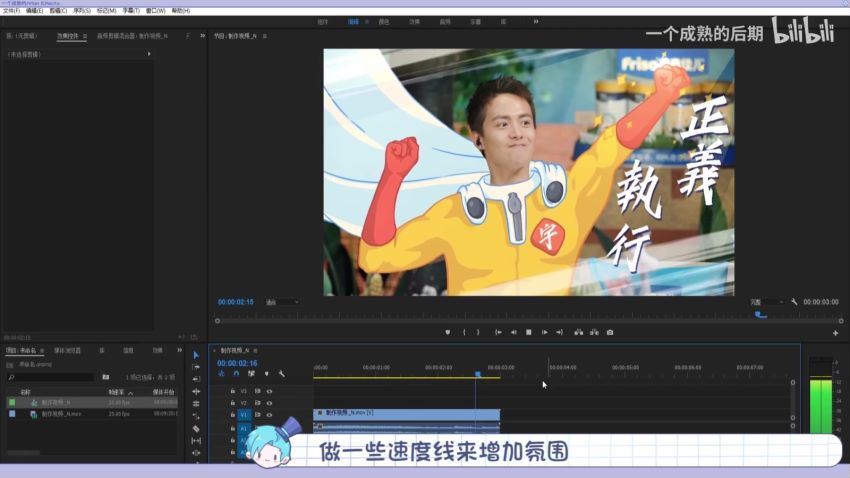Select the Track Select Forward tool

click(196, 367)
